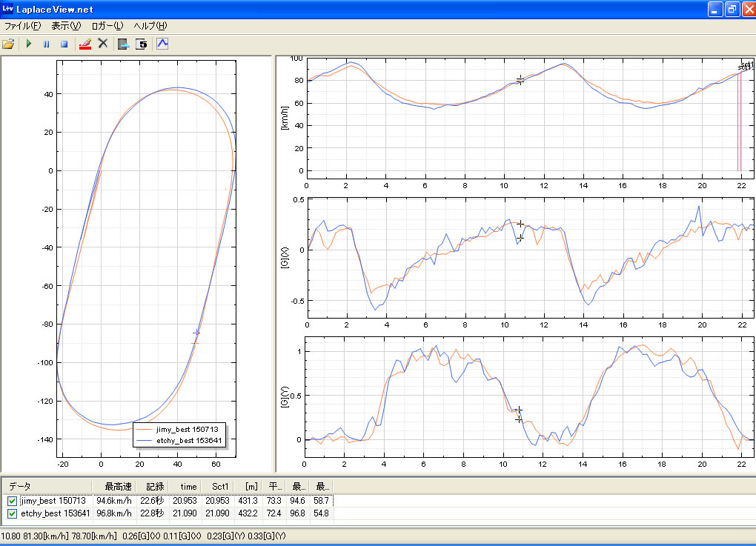The width and height of the screenshot is (756, 546).
Task: Click the dark panel icon with cyan arrow
Action: pyautogui.click(x=123, y=44)
